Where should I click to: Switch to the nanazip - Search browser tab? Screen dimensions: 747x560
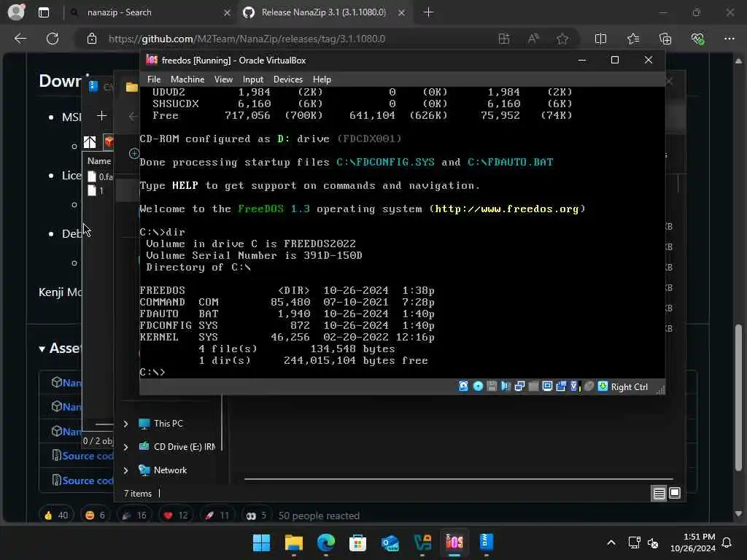[150, 12]
